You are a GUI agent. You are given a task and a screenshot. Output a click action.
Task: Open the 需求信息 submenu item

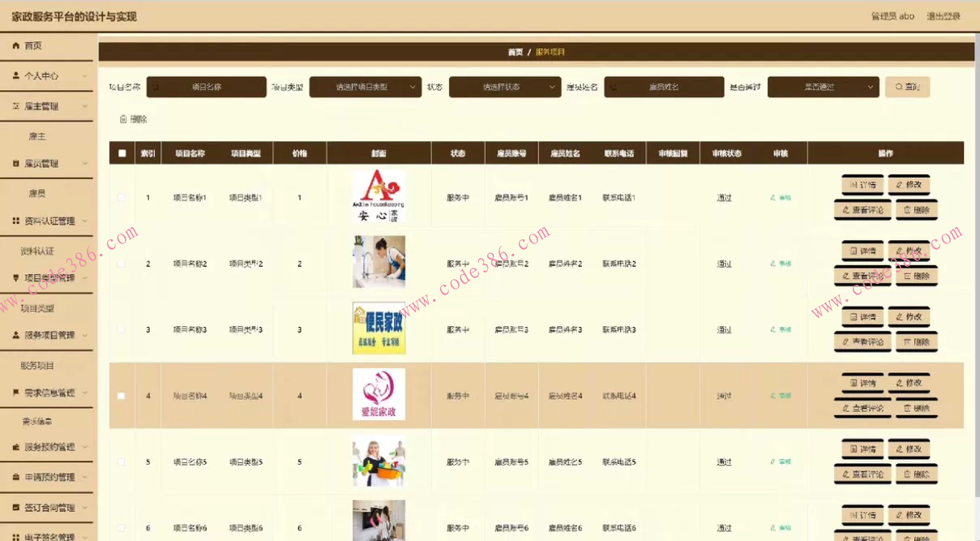(37, 422)
